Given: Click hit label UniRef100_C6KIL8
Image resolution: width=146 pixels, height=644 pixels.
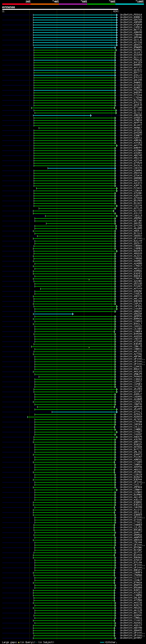Looking at the screenshot, I should (131, 216).
